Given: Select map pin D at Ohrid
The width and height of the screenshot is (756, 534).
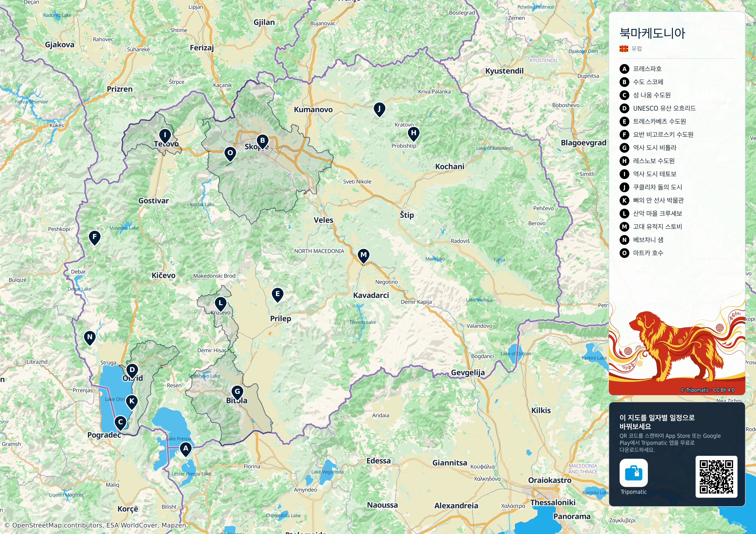Looking at the screenshot, I should [x=132, y=371].
